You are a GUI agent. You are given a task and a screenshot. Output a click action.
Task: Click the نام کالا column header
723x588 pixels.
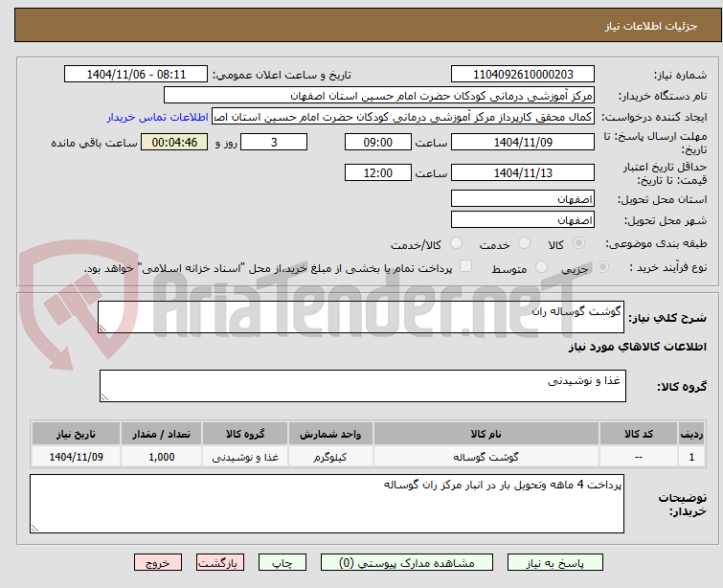[x=486, y=434]
